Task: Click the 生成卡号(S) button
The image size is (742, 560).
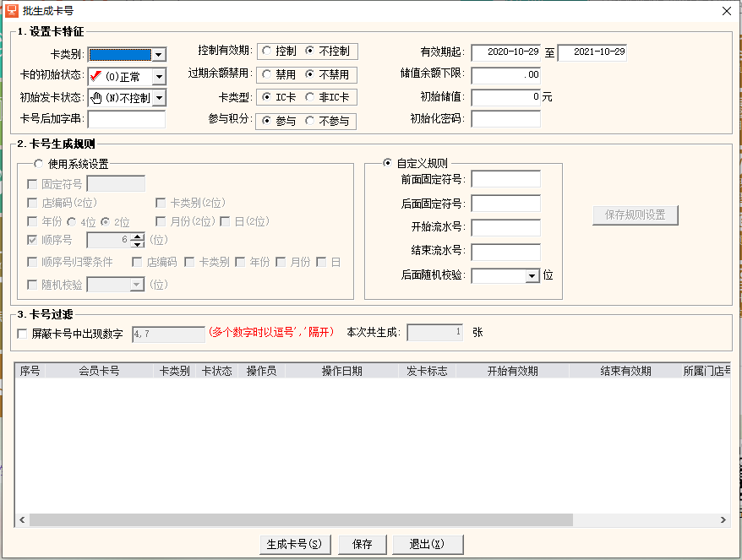Action: [295, 545]
